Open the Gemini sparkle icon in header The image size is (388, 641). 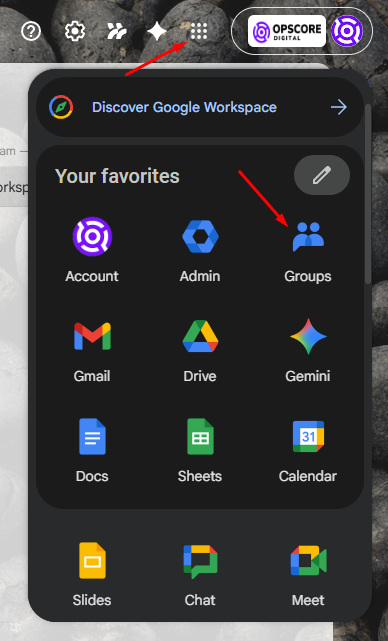[157, 31]
